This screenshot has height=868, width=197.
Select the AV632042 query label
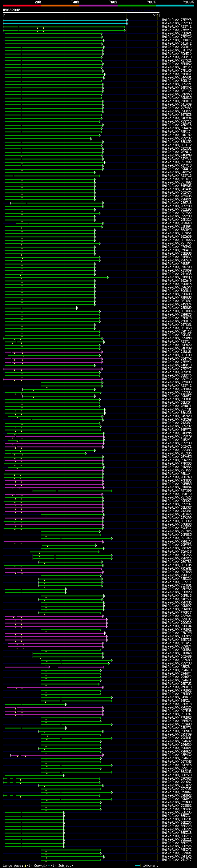[x=11, y=10]
